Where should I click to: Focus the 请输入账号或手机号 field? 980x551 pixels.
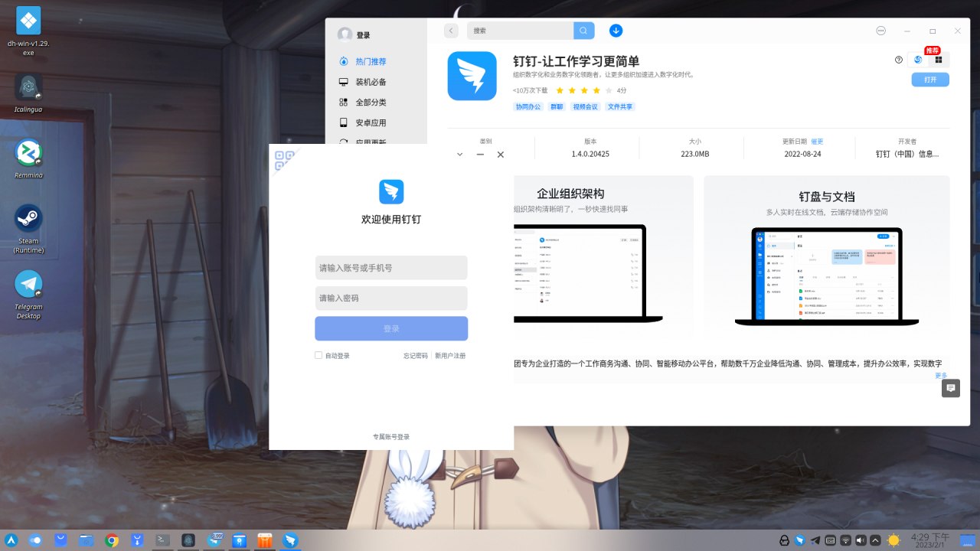[391, 268]
